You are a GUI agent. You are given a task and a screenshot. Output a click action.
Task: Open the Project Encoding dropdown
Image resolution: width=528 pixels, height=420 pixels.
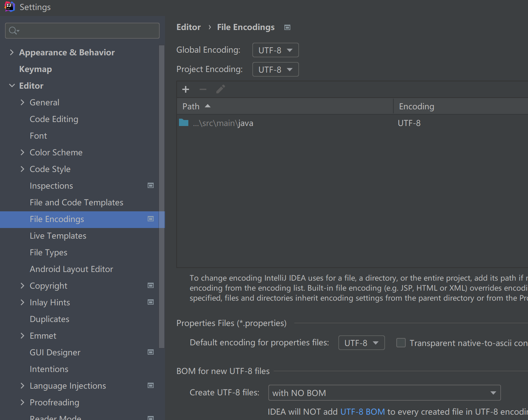(x=275, y=69)
